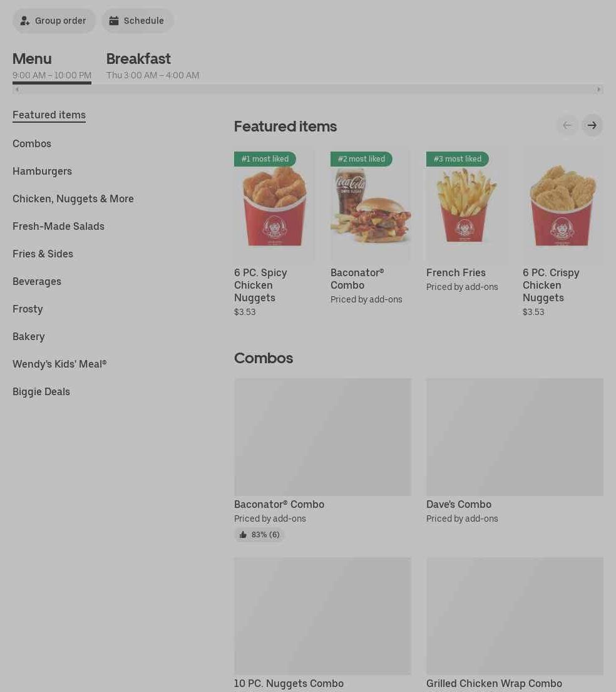The image size is (616, 692).
Task: Open Dave's Combo item card
Action: (x=515, y=452)
